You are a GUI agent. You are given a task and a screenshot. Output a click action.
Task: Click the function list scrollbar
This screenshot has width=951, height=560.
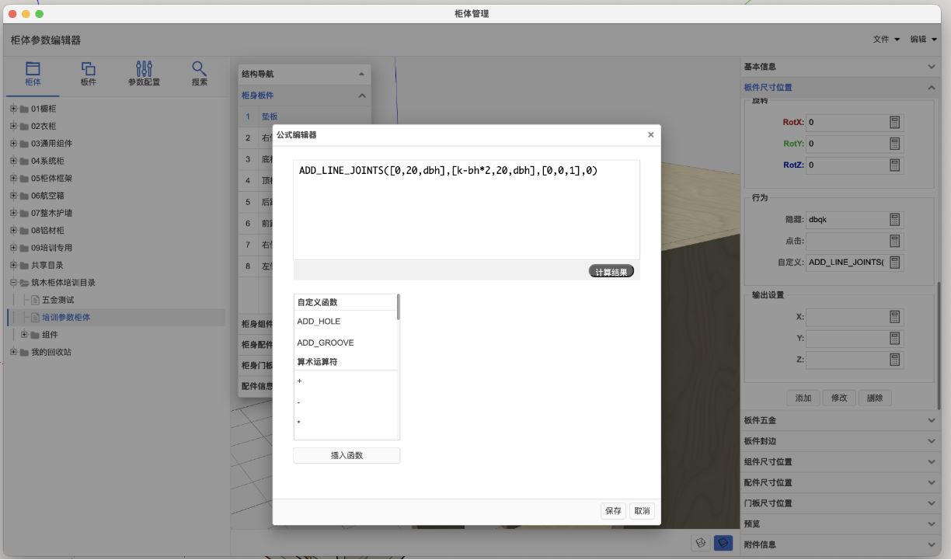coord(399,307)
